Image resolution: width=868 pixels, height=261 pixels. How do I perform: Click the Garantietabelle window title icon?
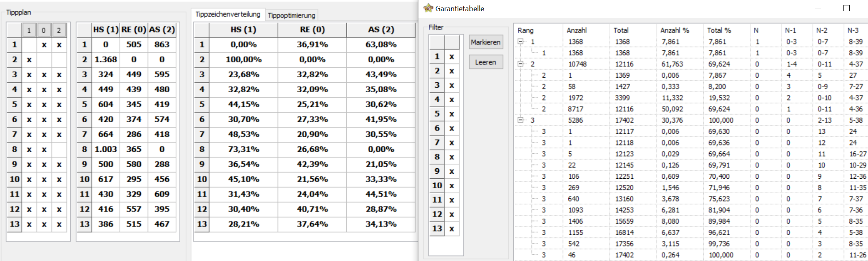(x=428, y=8)
